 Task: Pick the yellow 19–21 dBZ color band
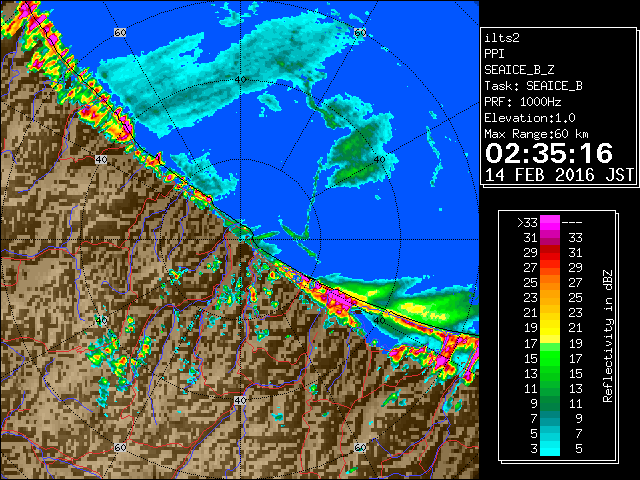(x=550, y=329)
